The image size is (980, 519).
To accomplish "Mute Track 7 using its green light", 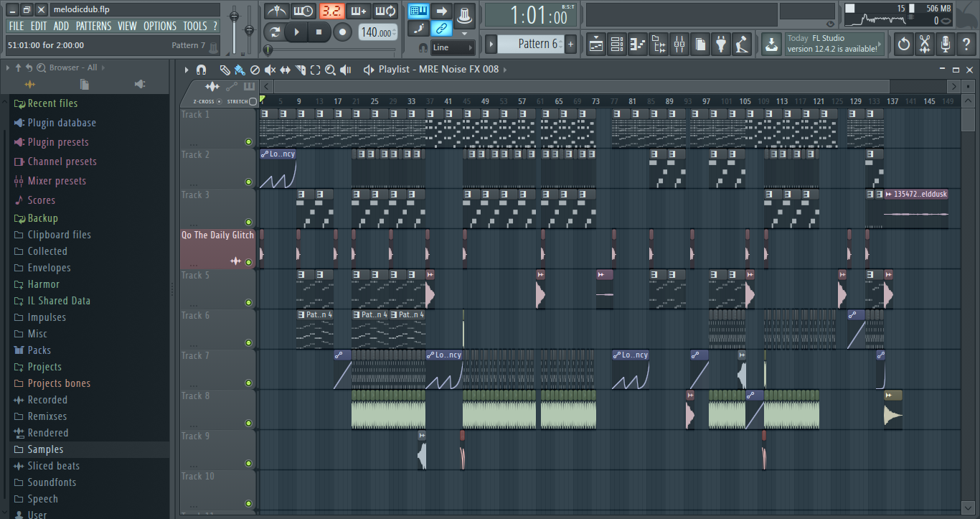I will [249, 383].
